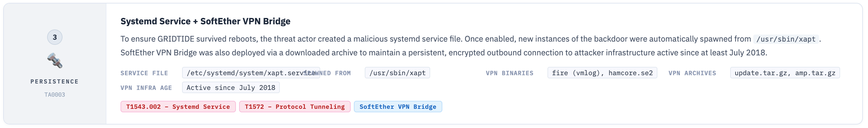Click the VPN BINARIES field label
Screen dimensions: 868x128
tap(509, 73)
